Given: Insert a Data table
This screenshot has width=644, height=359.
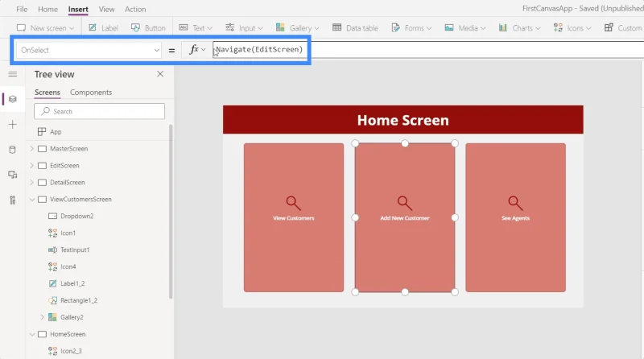Looking at the screenshot, I should 355,28.
